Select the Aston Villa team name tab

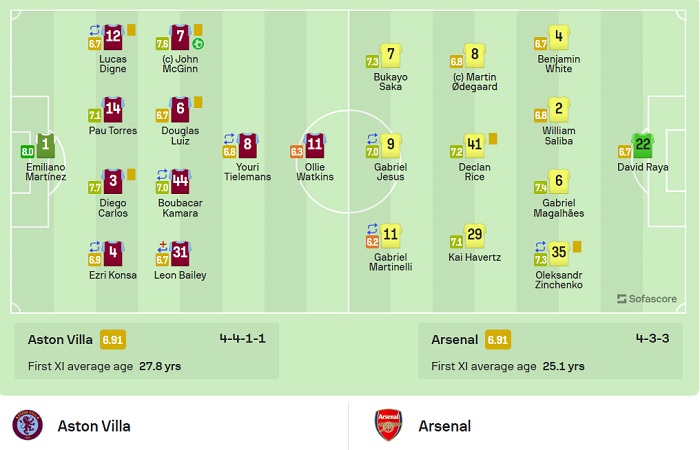pyautogui.click(x=94, y=426)
